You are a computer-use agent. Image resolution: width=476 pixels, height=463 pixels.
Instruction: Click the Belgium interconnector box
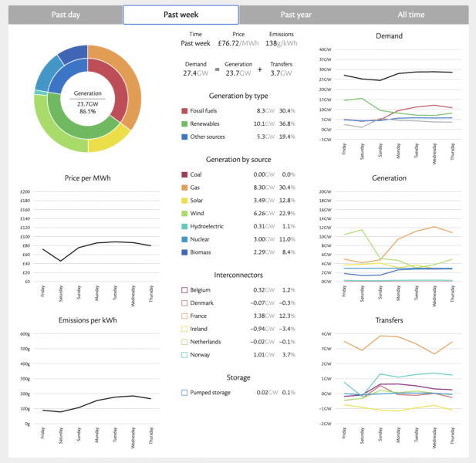pyautogui.click(x=184, y=290)
